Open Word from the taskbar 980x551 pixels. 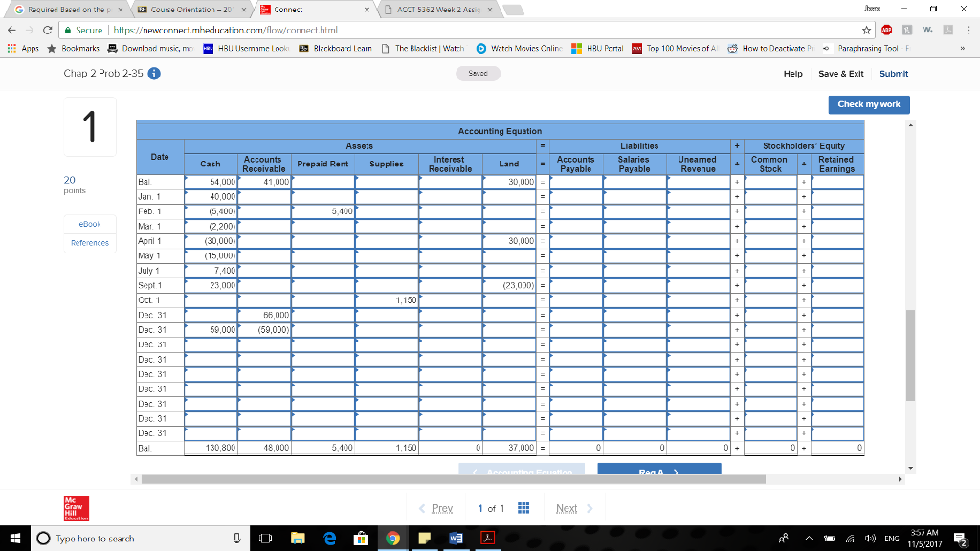456,538
